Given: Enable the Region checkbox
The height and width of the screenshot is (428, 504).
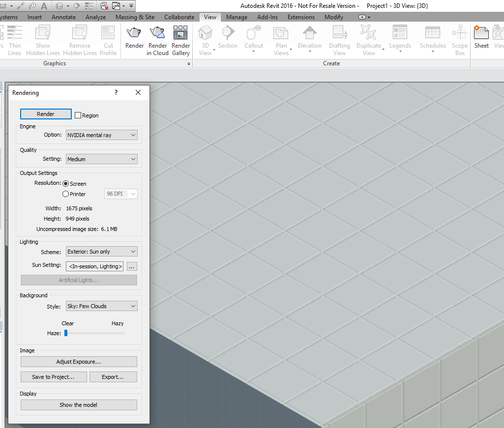Looking at the screenshot, I should 78,115.
